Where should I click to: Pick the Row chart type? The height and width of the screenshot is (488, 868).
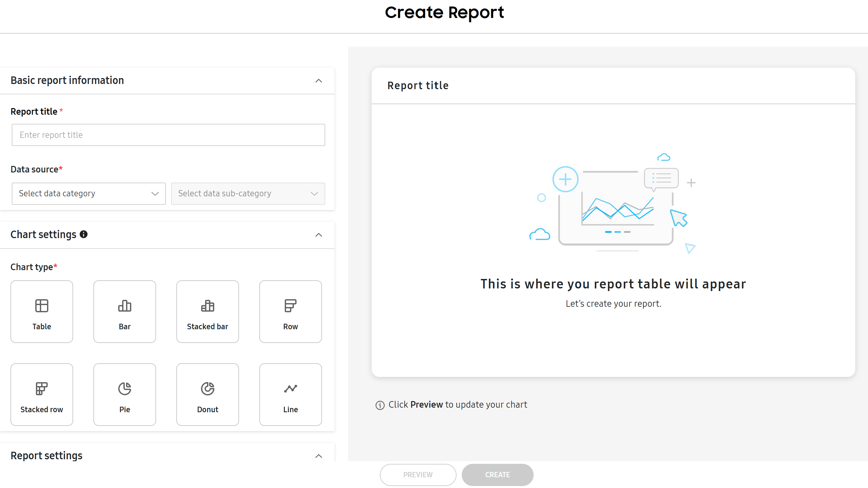pos(290,311)
